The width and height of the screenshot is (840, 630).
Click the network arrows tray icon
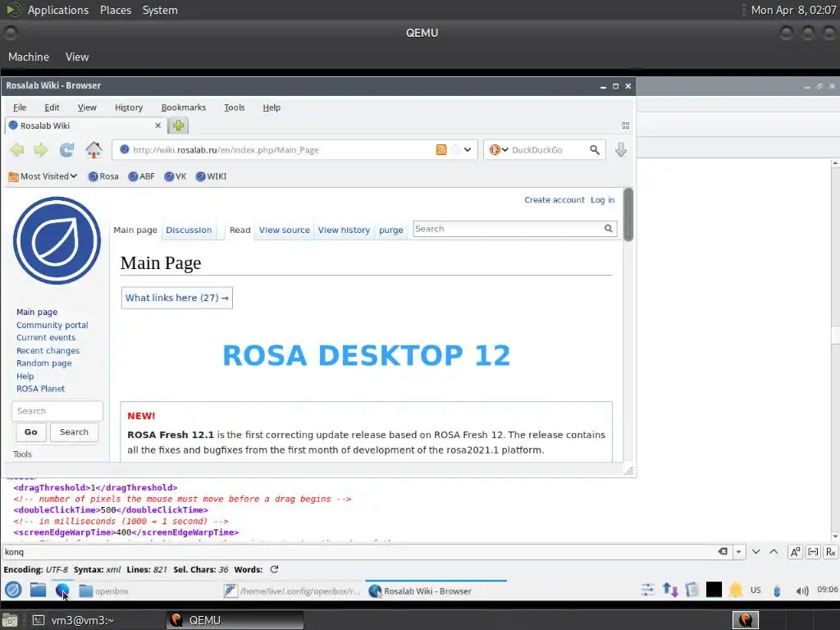click(671, 591)
